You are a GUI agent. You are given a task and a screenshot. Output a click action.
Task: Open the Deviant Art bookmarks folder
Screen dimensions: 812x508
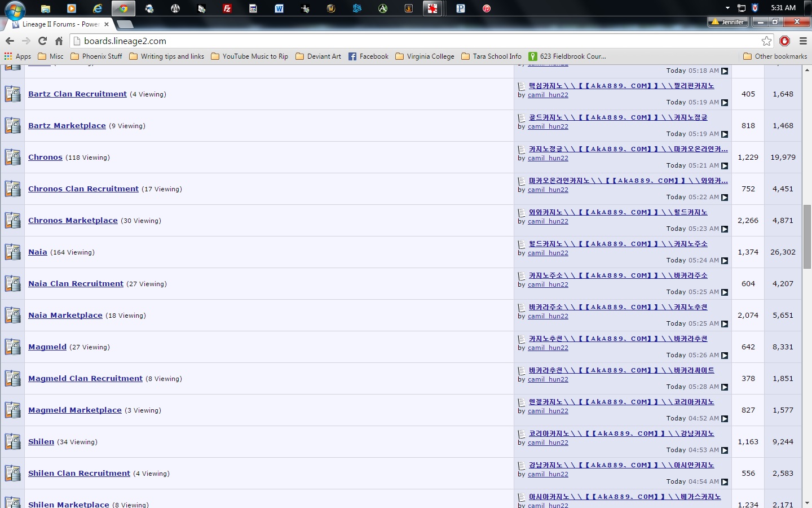pos(318,56)
